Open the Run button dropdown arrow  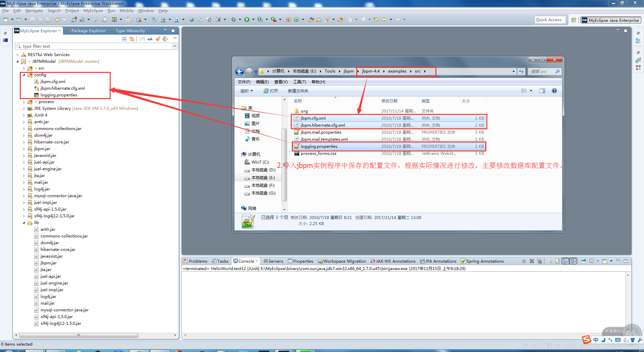point(253,20)
